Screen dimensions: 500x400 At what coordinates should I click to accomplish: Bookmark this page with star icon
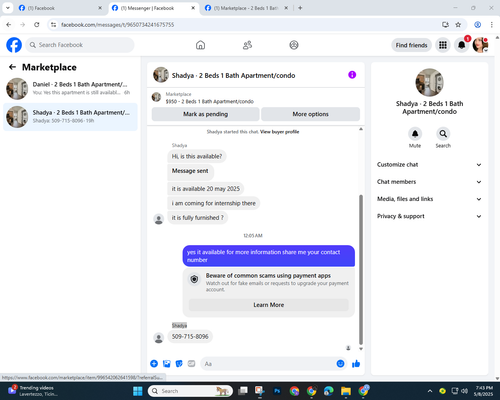(x=458, y=25)
